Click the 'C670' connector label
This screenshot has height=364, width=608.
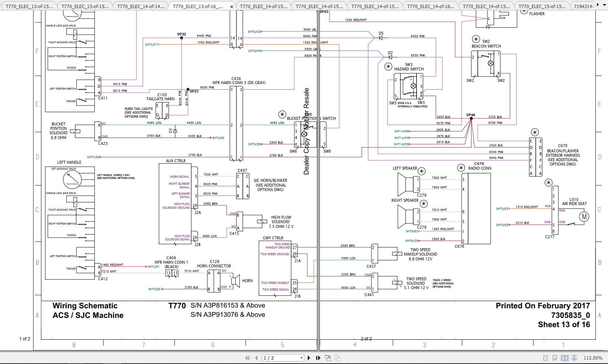pos(563,146)
